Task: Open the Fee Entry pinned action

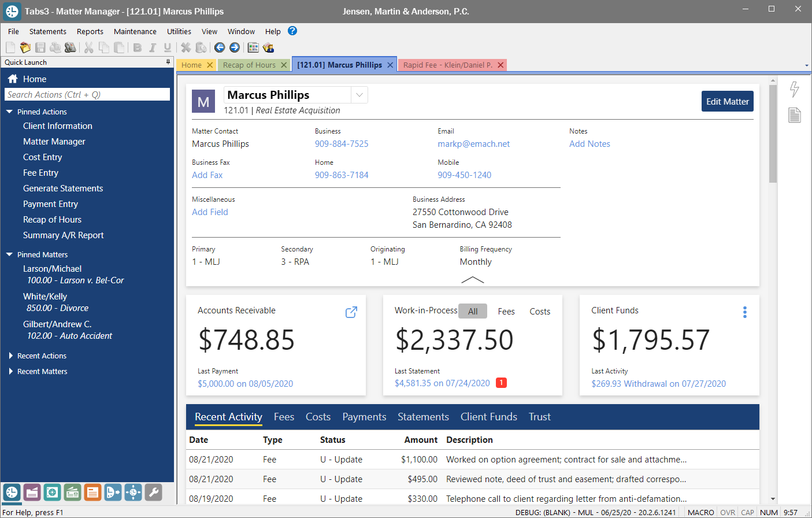Action: coord(40,172)
